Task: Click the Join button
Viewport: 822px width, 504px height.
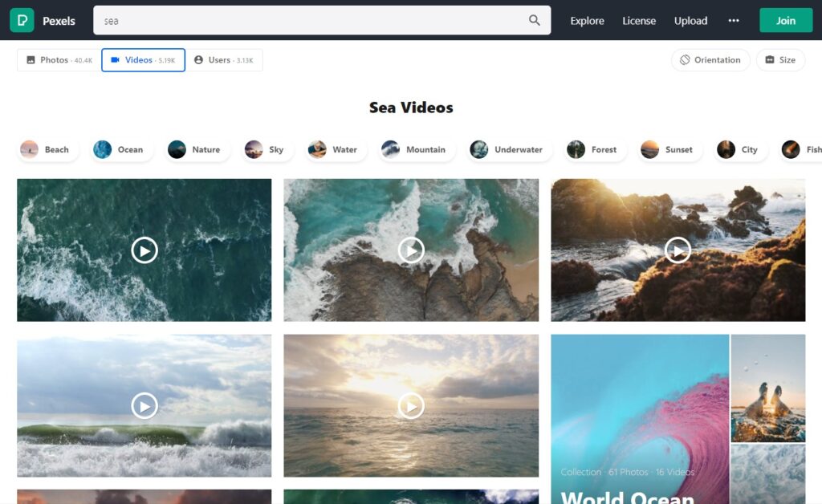Action: point(785,21)
